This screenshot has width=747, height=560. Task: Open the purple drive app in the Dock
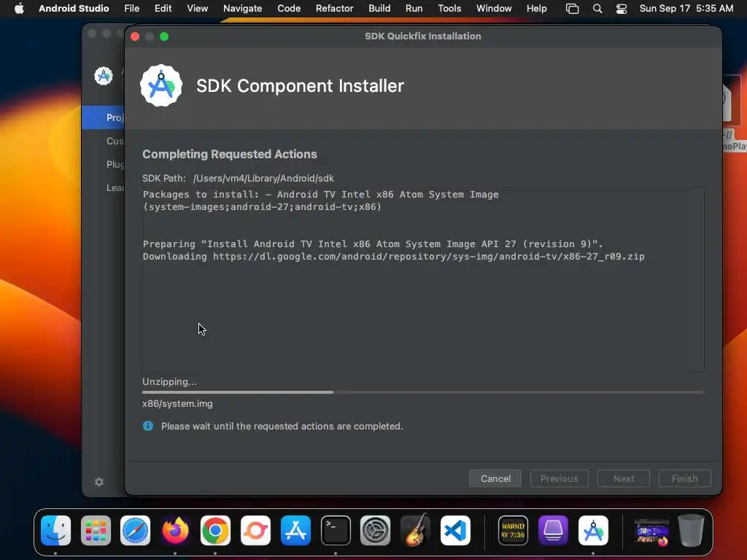(553, 531)
